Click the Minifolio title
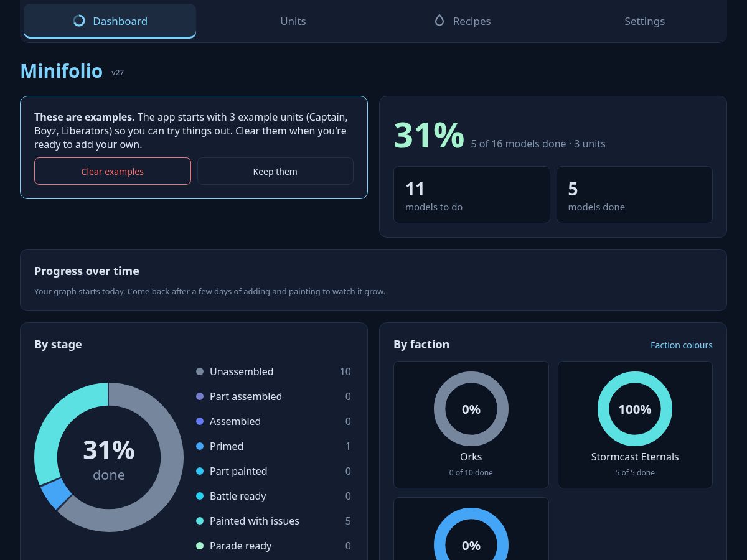Screen dimensions: 747x560 (62, 71)
